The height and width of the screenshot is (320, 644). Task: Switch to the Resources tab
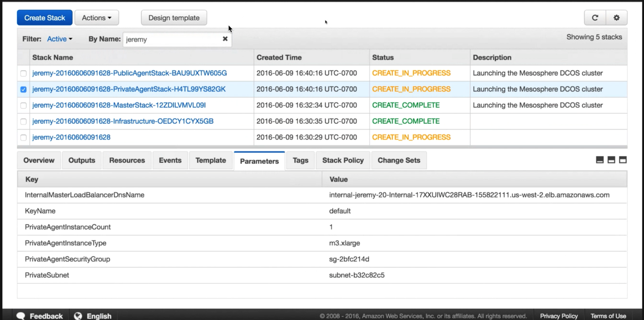pyautogui.click(x=127, y=160)
